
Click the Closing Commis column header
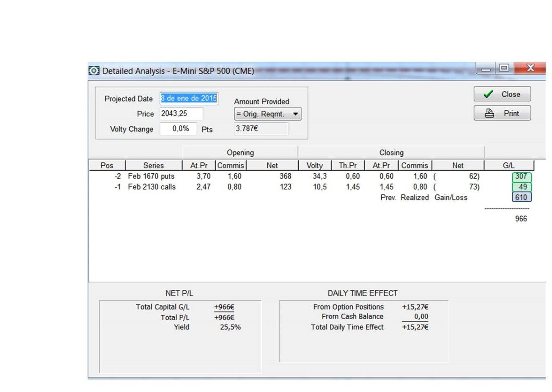[414, 165]
